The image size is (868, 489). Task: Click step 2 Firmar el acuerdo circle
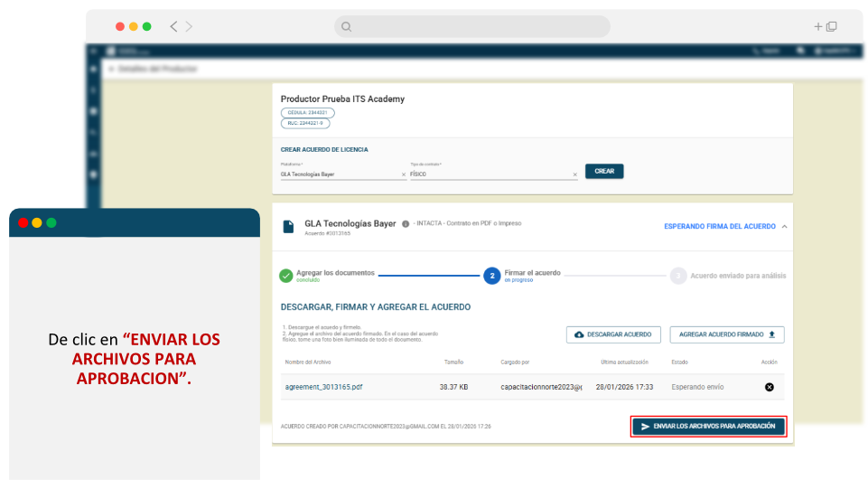pyautogui.click(x=492, y=276)
